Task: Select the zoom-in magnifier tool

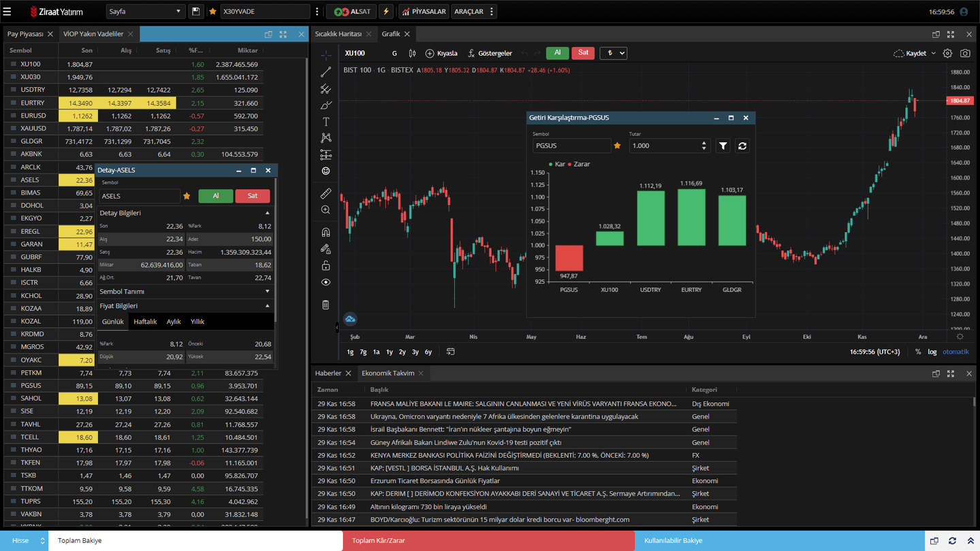Action: (x=325, y=210)
